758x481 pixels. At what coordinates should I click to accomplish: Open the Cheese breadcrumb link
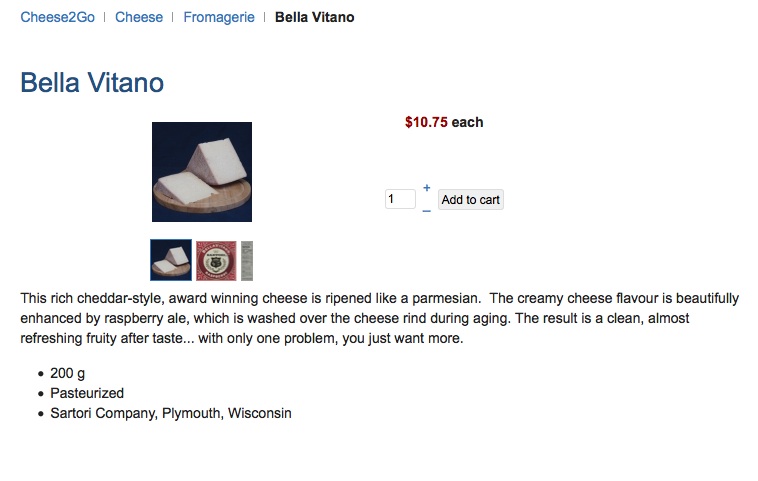tap(139, 17)
